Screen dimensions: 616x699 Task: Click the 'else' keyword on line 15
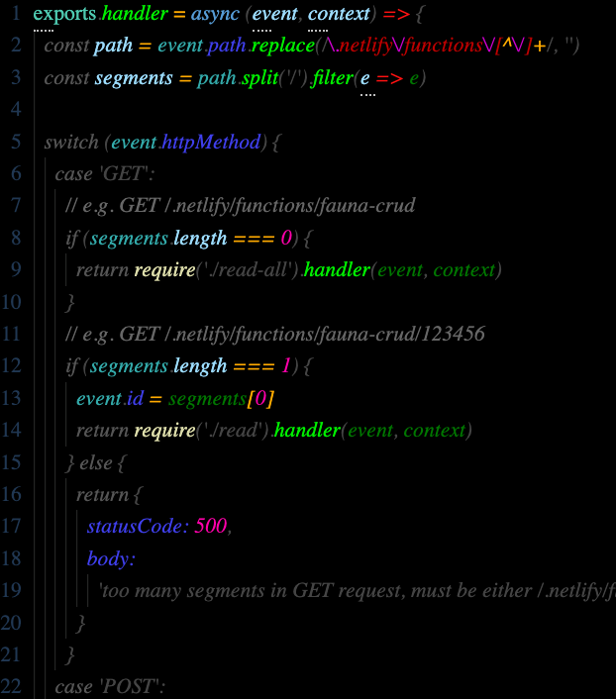coord(96,463)
